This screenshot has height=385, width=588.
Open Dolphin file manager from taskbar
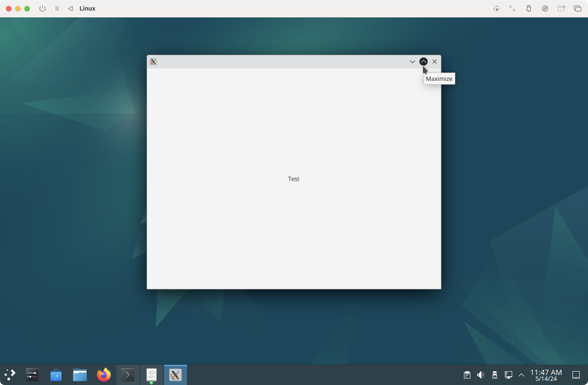click(x=80, y=375)
